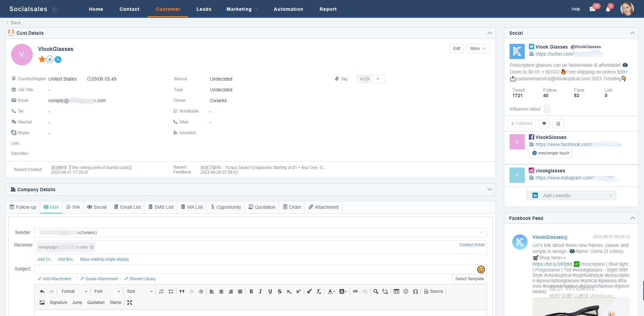Open the replace text tool
The width and height of the screenshot is (644, 316).
[385, 291]
